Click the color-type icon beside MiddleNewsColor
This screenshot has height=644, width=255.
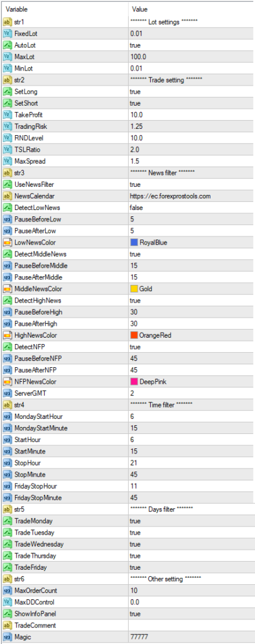(7, 289)
